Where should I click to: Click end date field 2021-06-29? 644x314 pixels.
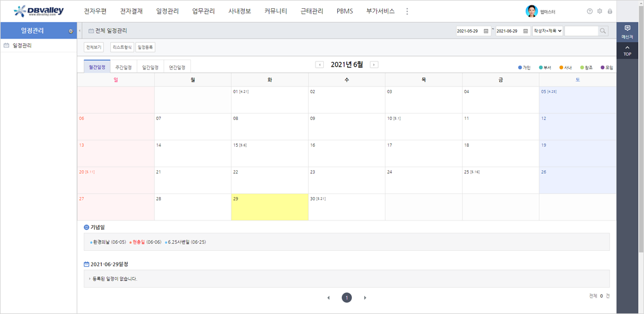tap(509, 31)
